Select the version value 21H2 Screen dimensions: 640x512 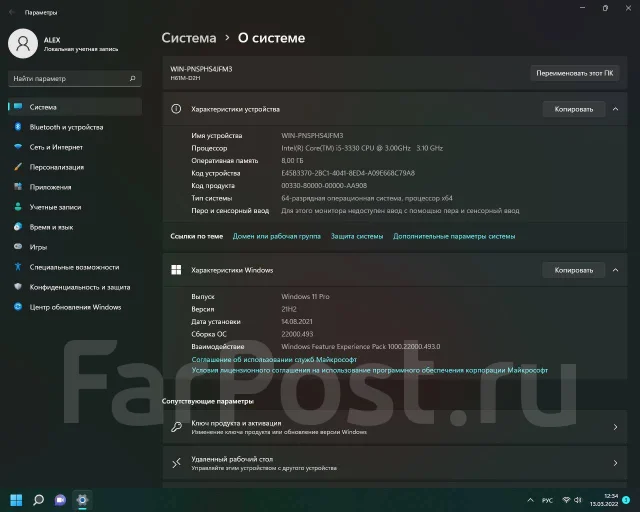(x=289, y=309)
